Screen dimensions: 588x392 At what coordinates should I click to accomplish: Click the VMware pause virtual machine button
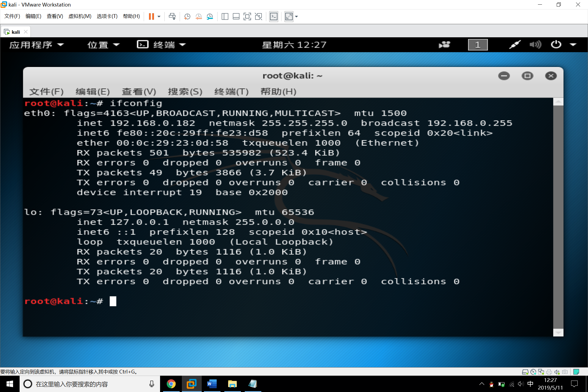[151, 17]
